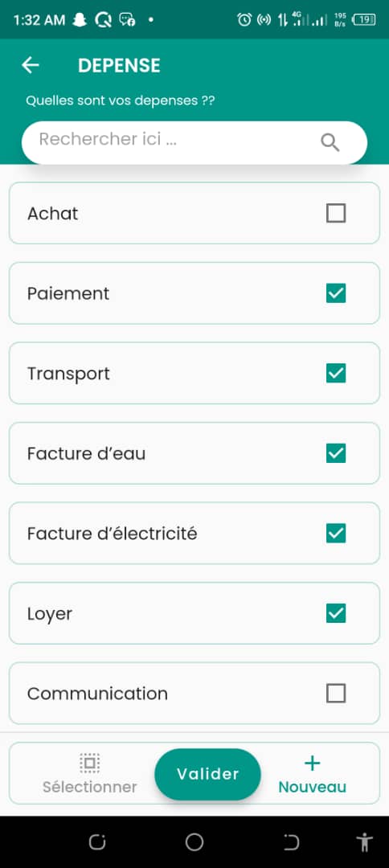Check the Achat checkbox
The image size is (389, 868).
point(336,213)
